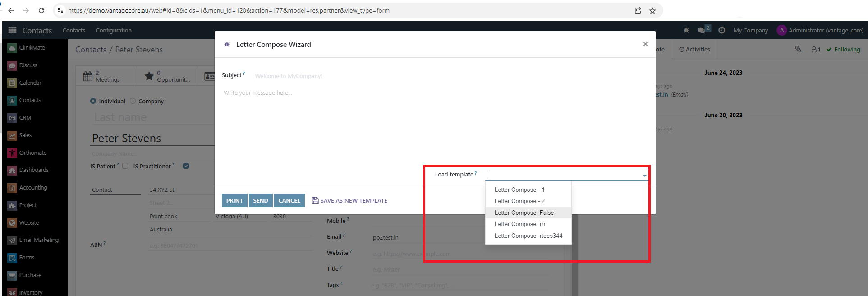Open the conversations chat icon
The width and height of the screenshot is (868, 296).
coord(701,30)
